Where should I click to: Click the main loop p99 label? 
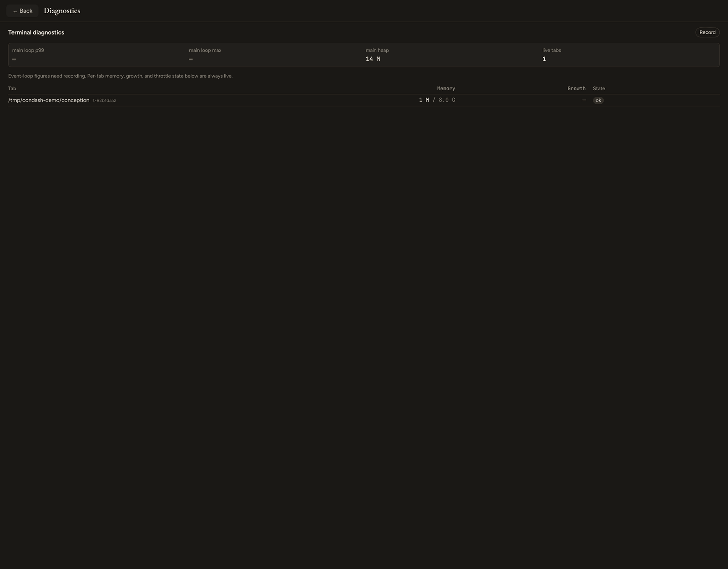28,50
